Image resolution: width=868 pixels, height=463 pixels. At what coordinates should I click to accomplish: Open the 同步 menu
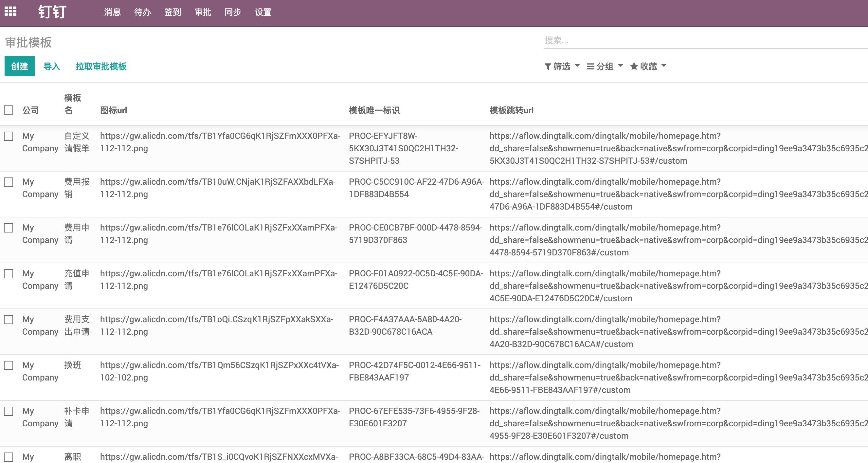[233, 12]
